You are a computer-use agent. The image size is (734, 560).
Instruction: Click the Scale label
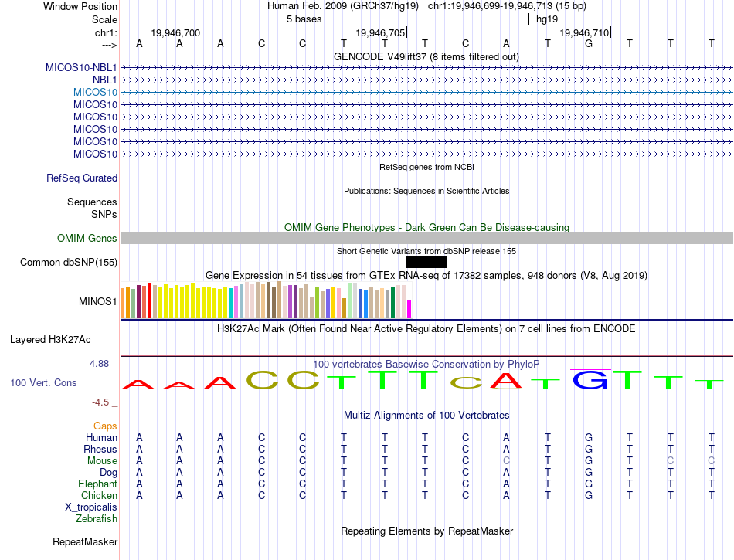(104, 19)
